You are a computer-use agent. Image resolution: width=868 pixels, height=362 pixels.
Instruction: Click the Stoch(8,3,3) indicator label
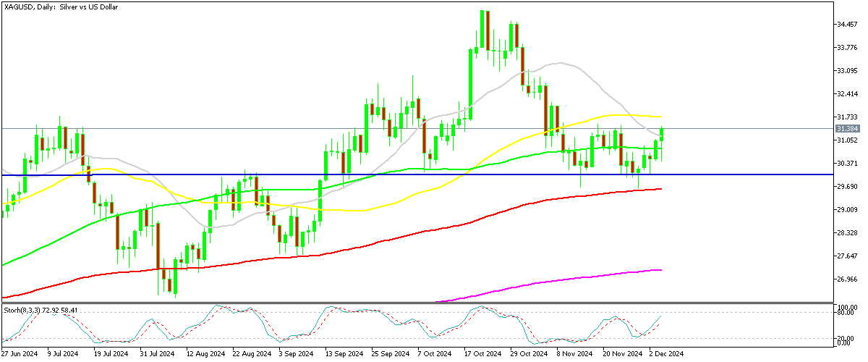coord(52,310)
